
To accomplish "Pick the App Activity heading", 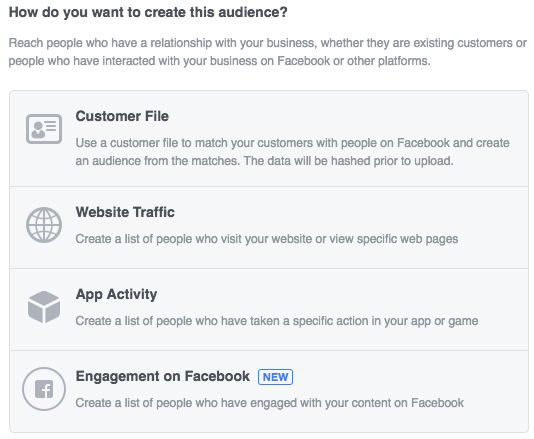I will [116, 294].
